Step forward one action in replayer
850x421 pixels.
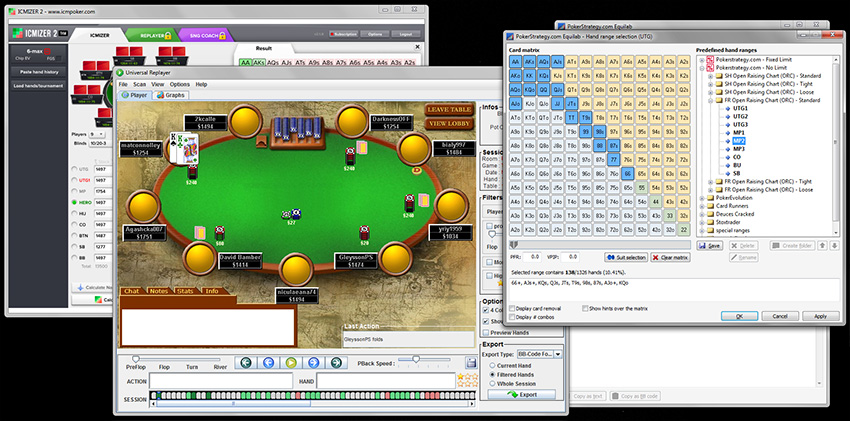[x=313, y=362]
